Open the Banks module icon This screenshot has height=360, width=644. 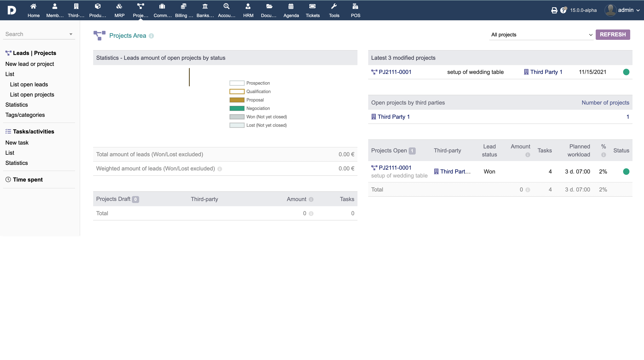pyautogui.click(x=205, y=7)
